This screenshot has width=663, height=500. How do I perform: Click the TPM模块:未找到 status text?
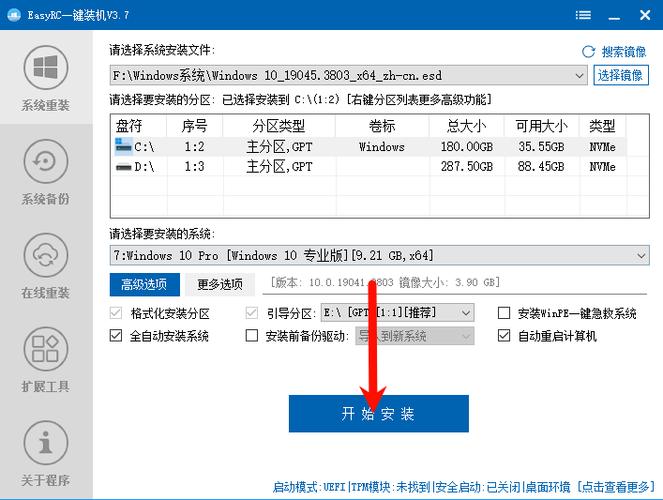391,487
